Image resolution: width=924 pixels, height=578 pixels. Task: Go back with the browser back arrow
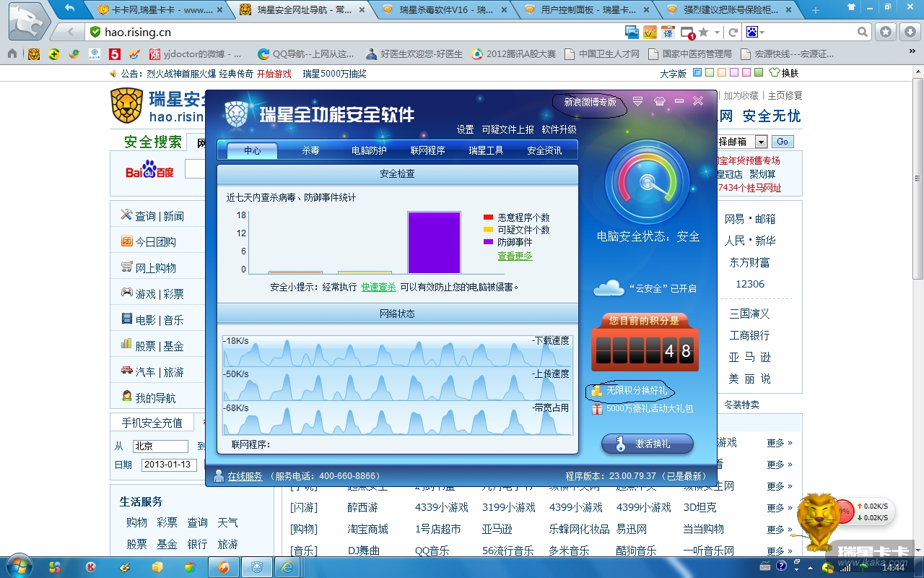pos(70,32)
